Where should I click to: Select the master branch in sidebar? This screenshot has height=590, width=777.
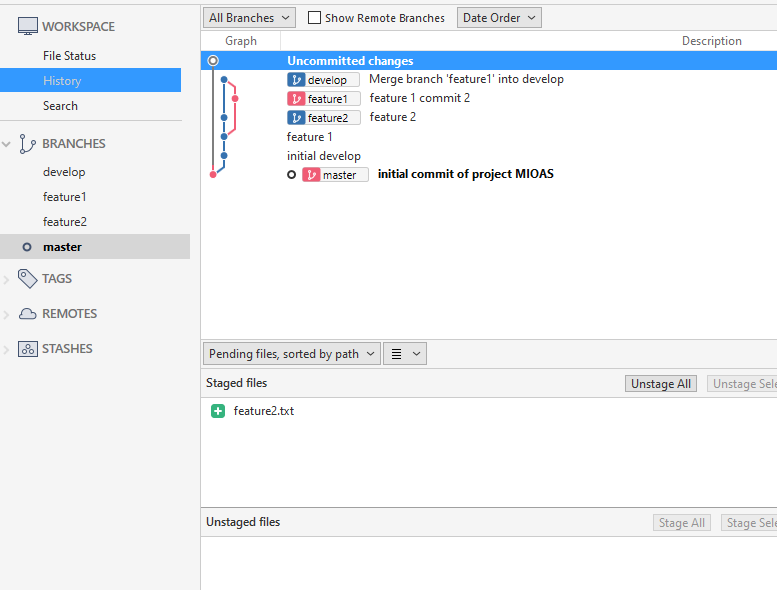pos(95,246)
